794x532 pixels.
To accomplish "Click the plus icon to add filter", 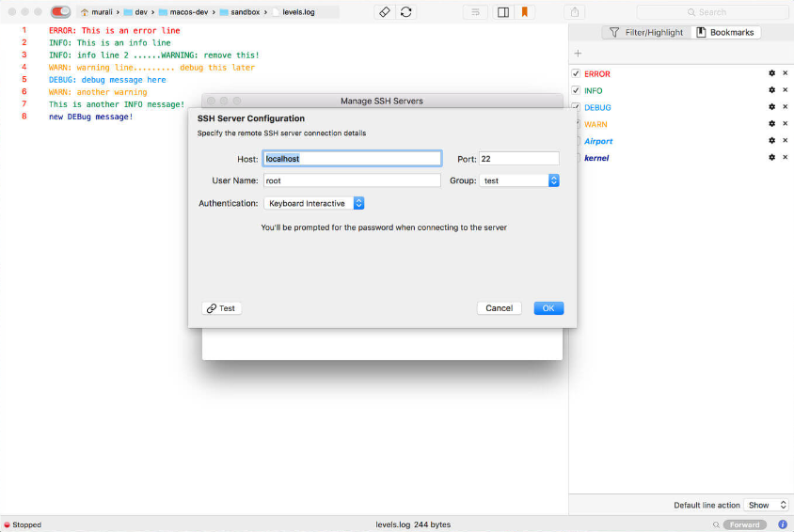I will [x=578, y=54].
